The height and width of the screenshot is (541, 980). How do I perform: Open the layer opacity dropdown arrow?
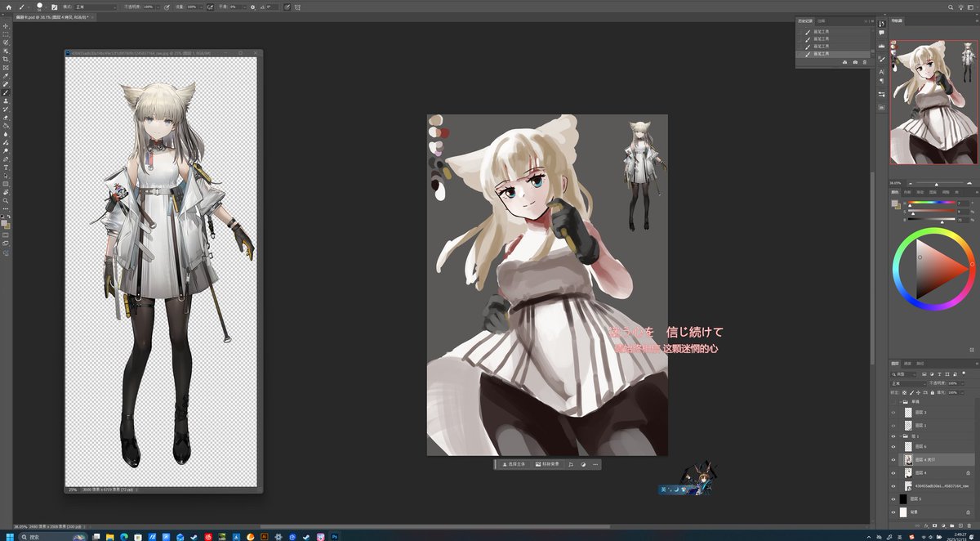(x=962, y=383)
